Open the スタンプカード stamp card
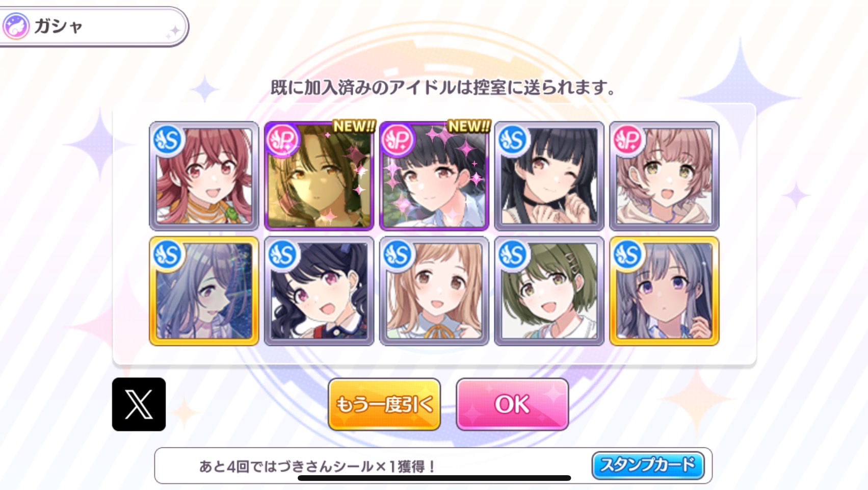 648,465
